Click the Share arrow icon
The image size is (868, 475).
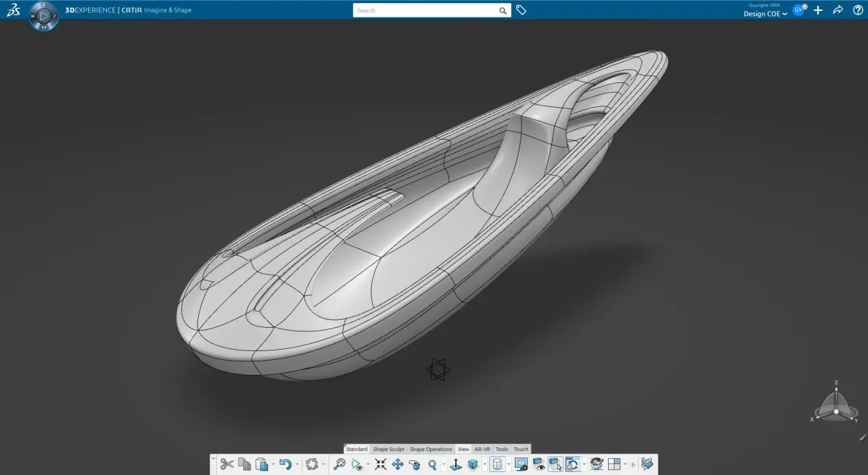(838, 10)
